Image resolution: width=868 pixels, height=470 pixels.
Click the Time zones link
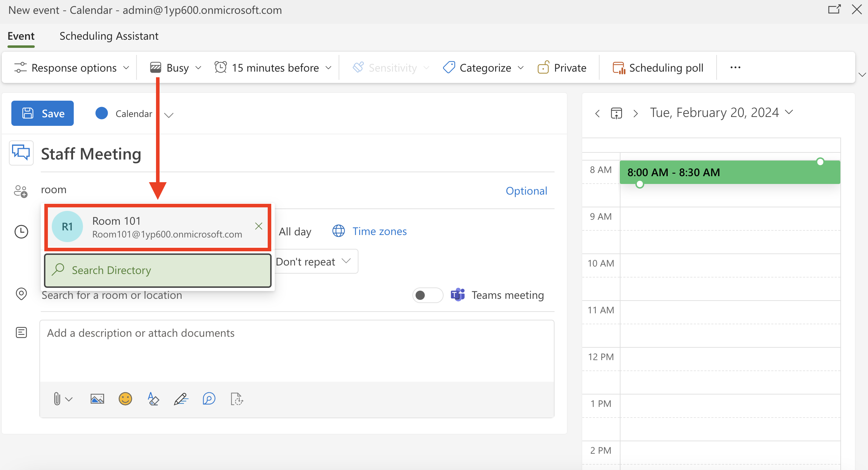379,231
